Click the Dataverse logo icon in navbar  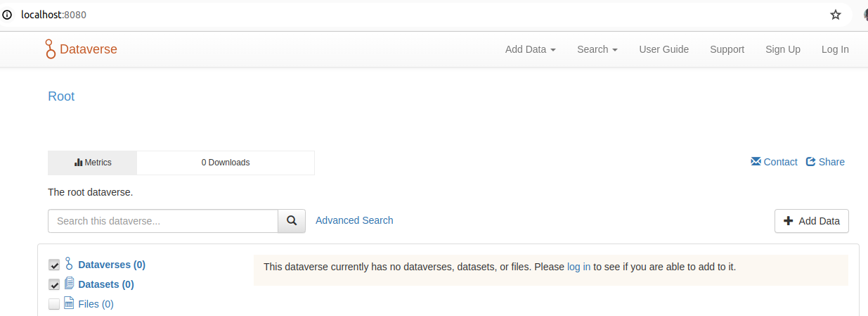point(50,49)
